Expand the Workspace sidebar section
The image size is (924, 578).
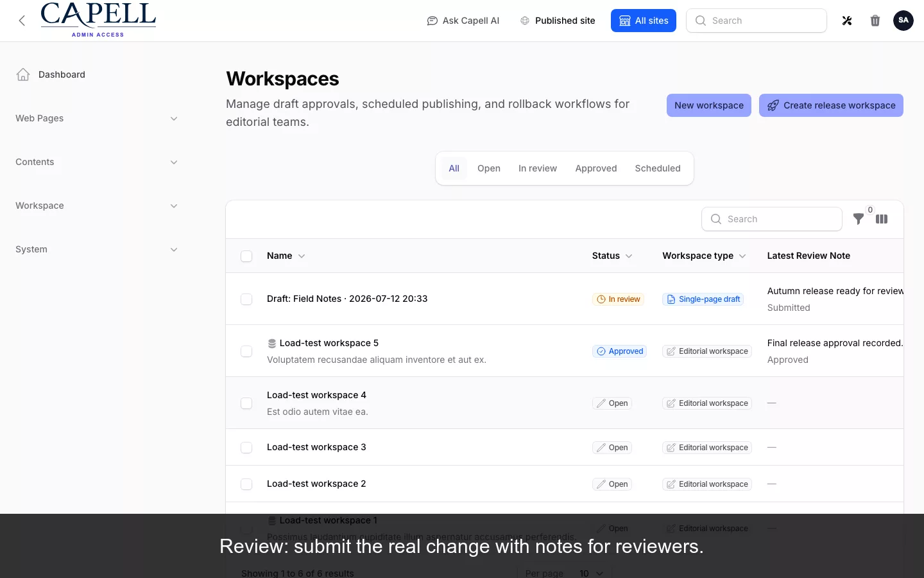click(x=96, y=206)
